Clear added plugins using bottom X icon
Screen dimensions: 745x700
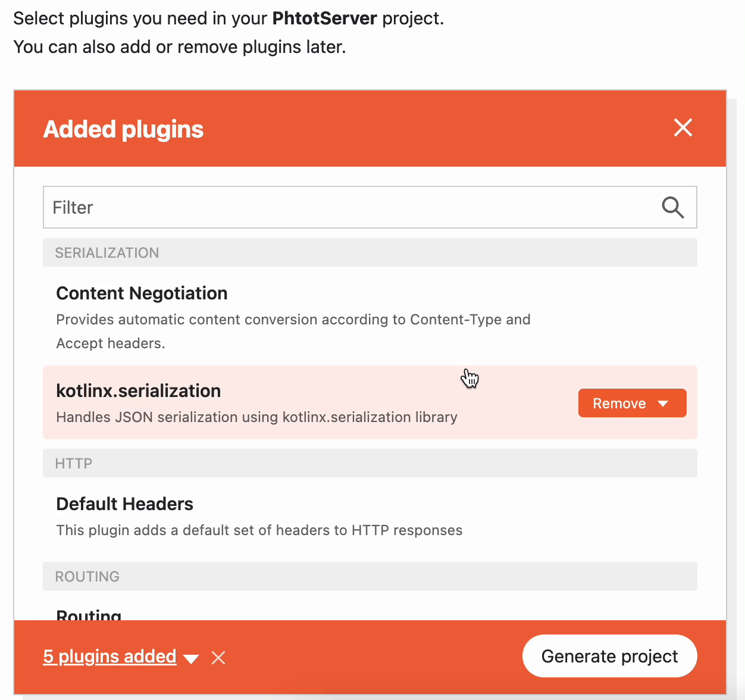tap(218, 658)
